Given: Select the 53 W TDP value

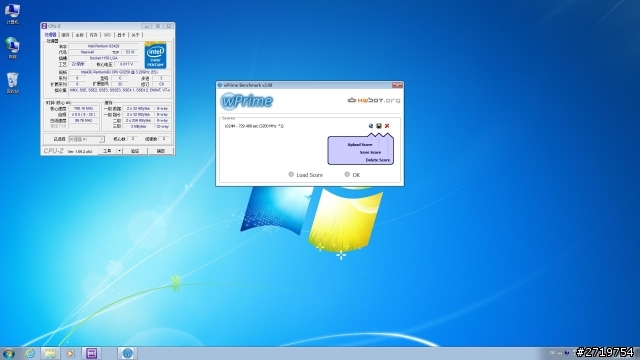Looking at the screenshot, I should [130, 52].
